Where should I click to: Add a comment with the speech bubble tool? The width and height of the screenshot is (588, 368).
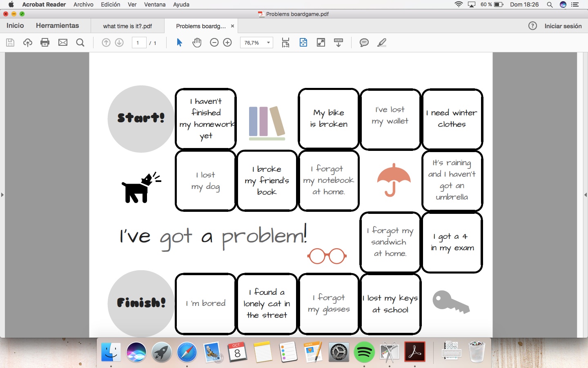tap(363, 43)
